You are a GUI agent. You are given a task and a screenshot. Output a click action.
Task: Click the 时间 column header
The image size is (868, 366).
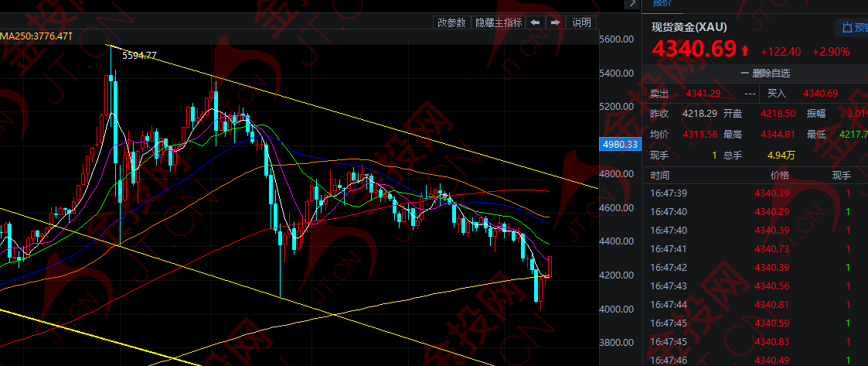(x=660, y=176)
